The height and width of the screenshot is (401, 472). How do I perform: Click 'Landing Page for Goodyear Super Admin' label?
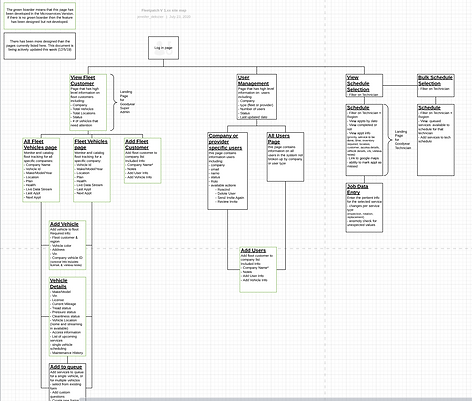coord(127,102)
